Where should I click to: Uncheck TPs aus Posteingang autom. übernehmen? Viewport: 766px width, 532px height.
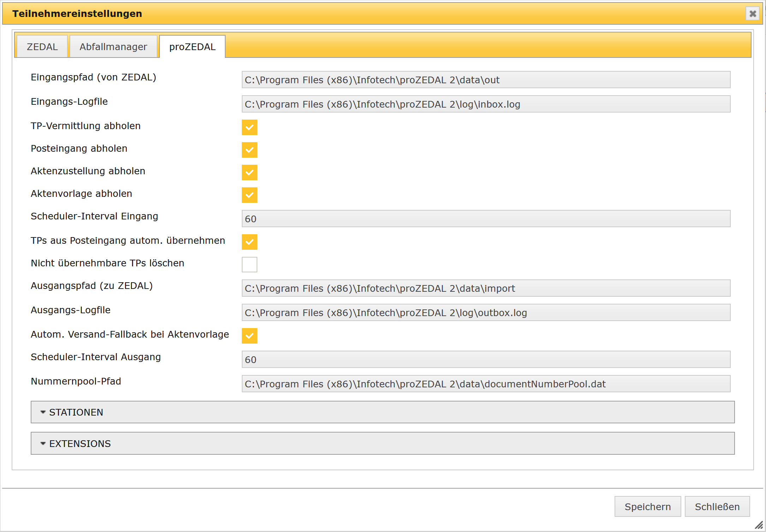click(x=249, y=242)
